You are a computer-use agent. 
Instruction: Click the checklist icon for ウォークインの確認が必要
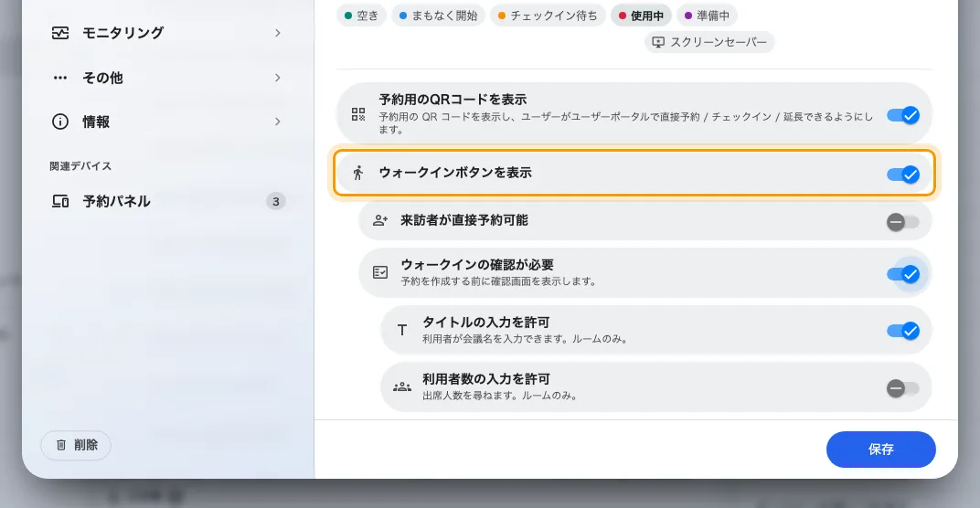click(x=380, y=272)
